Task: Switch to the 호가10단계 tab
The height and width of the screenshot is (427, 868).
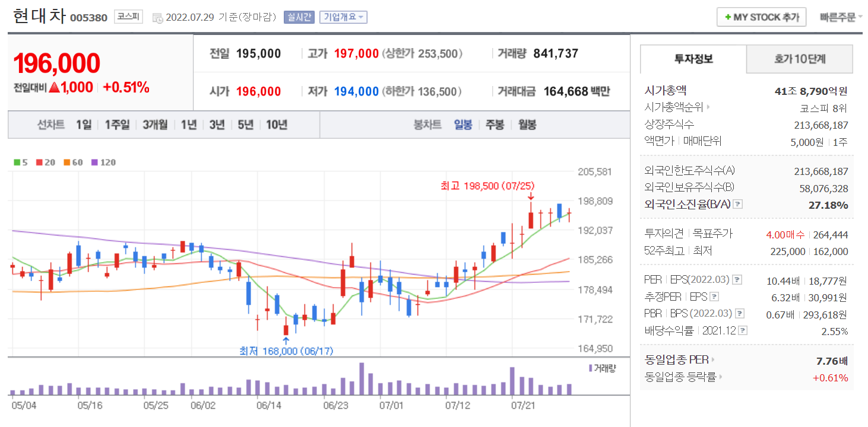Action: coord(800,59)
